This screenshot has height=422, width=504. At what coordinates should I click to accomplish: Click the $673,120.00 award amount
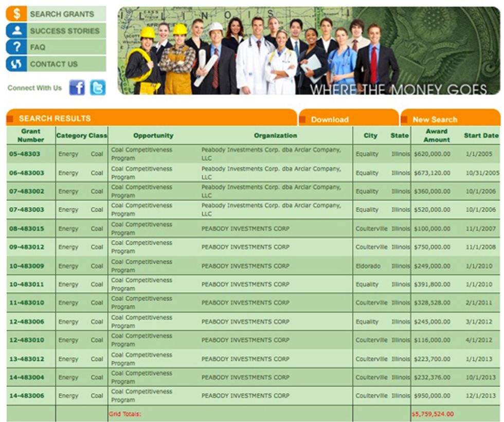pyautogui.click(x=432, y=173)
